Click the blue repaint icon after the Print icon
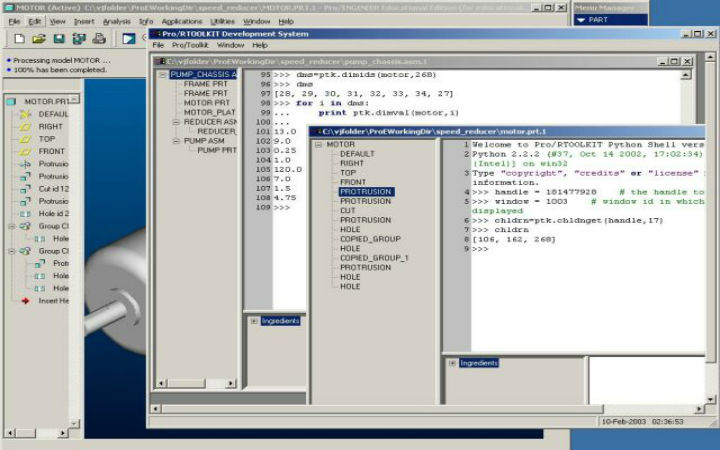The width and height of the screenshot is (720, 450). tap(129, 39)
